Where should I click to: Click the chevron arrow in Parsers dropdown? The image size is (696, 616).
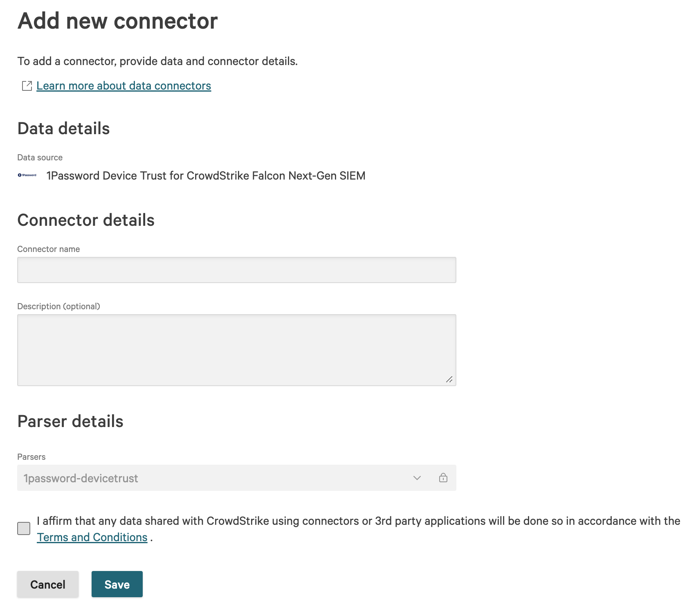click(417, 478)
